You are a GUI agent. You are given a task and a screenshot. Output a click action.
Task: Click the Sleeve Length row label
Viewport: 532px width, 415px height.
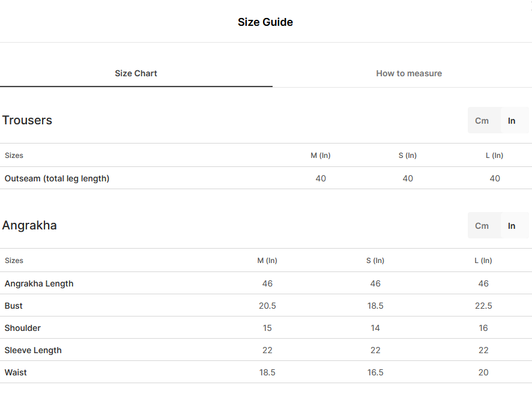[33, 350]
